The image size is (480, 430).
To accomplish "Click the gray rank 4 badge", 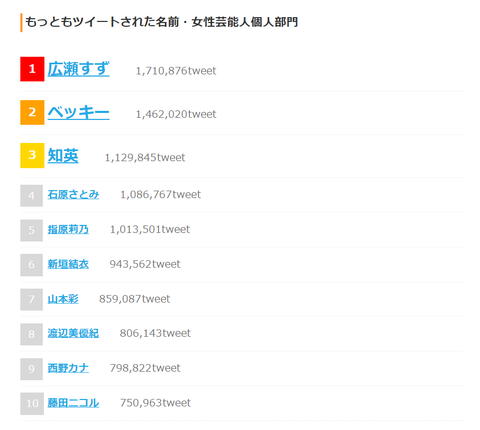I will click(x=31, y=196).
